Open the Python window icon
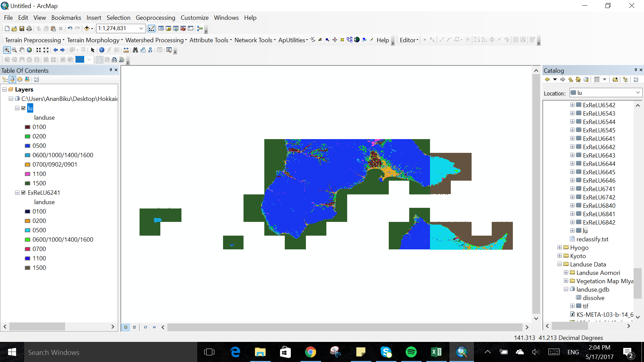This screenshot has height=362, width=644. click(191, 28)
